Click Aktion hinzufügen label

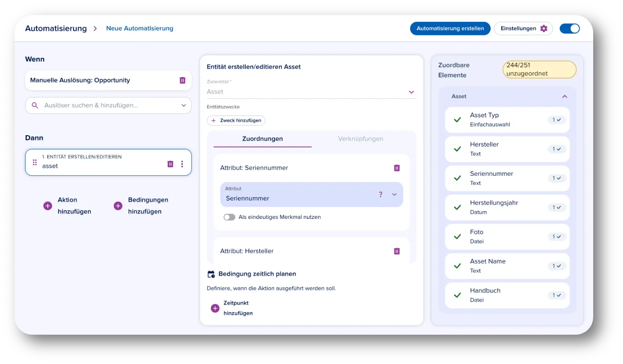click(74, 206)
